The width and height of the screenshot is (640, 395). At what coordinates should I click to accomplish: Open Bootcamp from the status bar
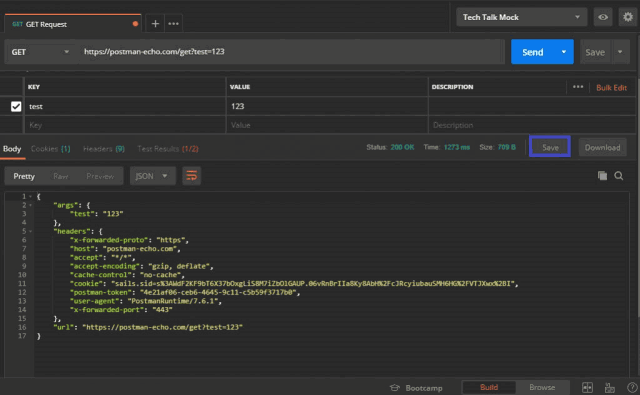point(416,388)
